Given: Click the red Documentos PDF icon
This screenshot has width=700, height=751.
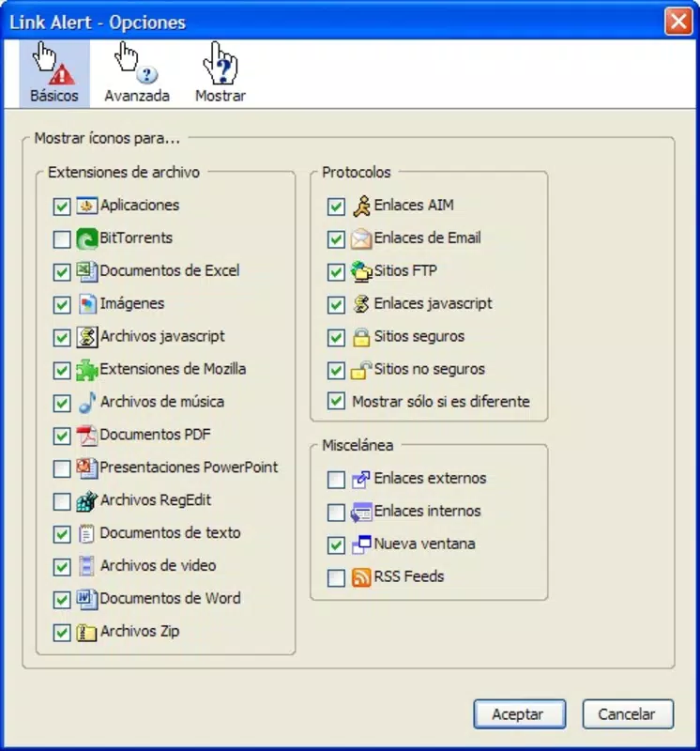Looking at the screenshot, I should [x=86, y=436].
